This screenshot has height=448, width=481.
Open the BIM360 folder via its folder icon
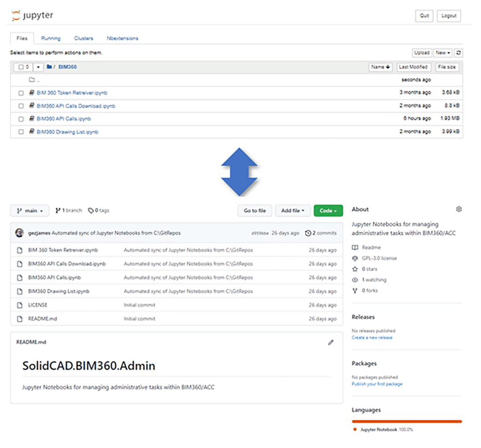[x=49, y=67]
